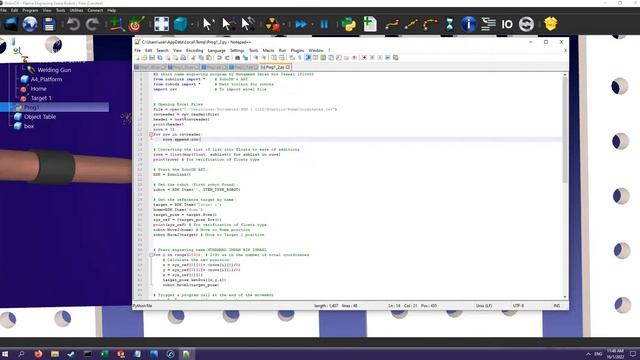Add a program call instruction icon in RoboDK
Screen dimensions: 640x360
point(488,24)
